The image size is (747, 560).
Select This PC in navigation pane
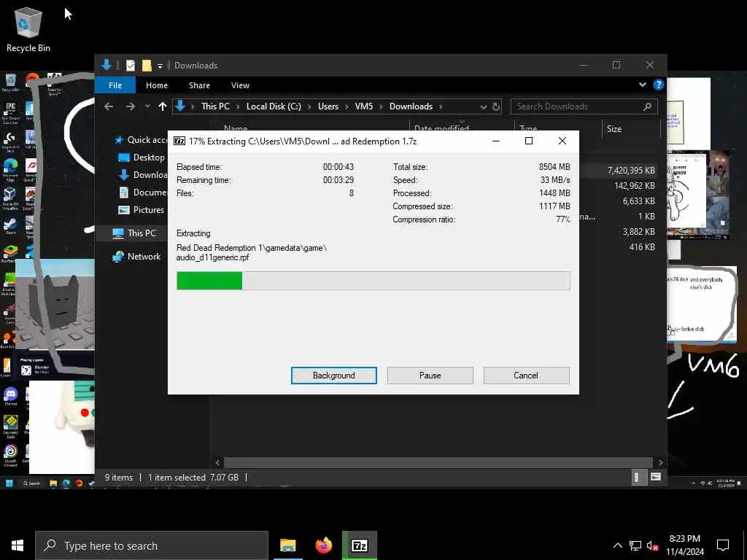point(134,233)
